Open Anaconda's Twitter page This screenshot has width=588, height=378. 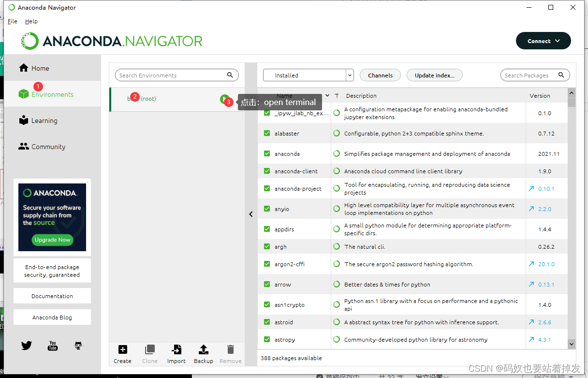click(x=27, y=346)
